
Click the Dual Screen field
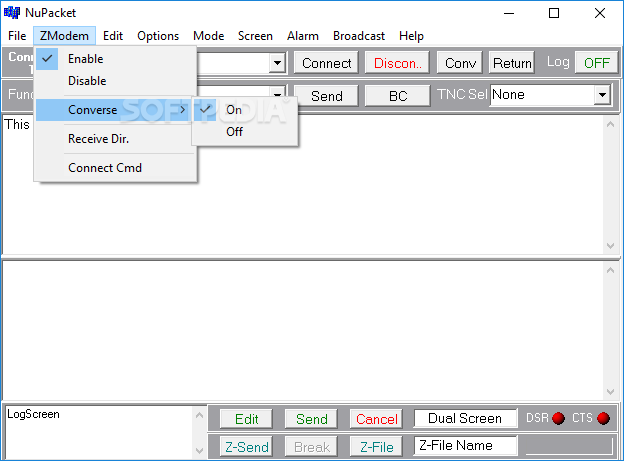(465, 418)
